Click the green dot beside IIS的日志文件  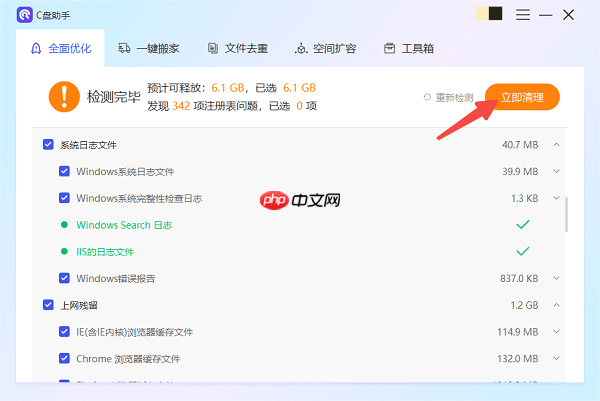64,251
